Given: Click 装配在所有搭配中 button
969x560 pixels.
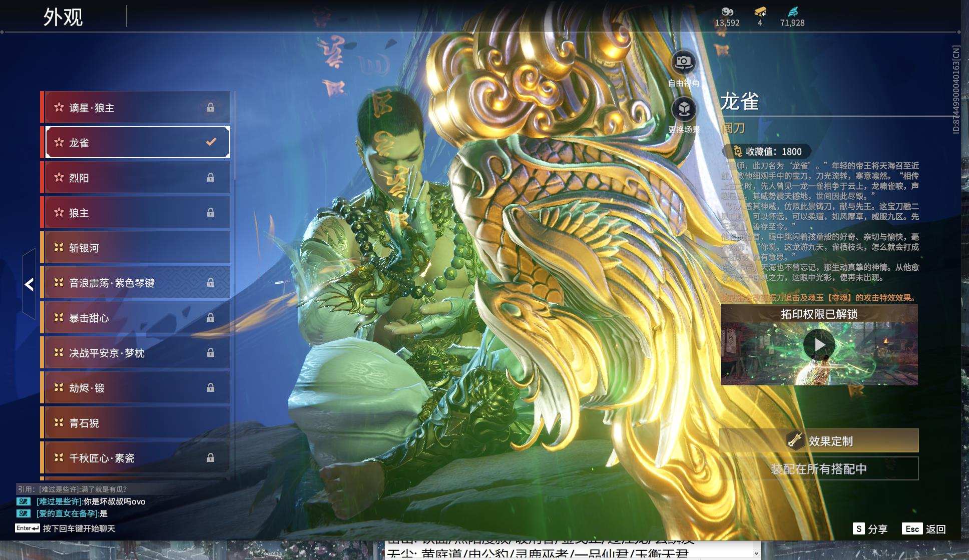Looking at the screenshot, I should coord(819,469).
